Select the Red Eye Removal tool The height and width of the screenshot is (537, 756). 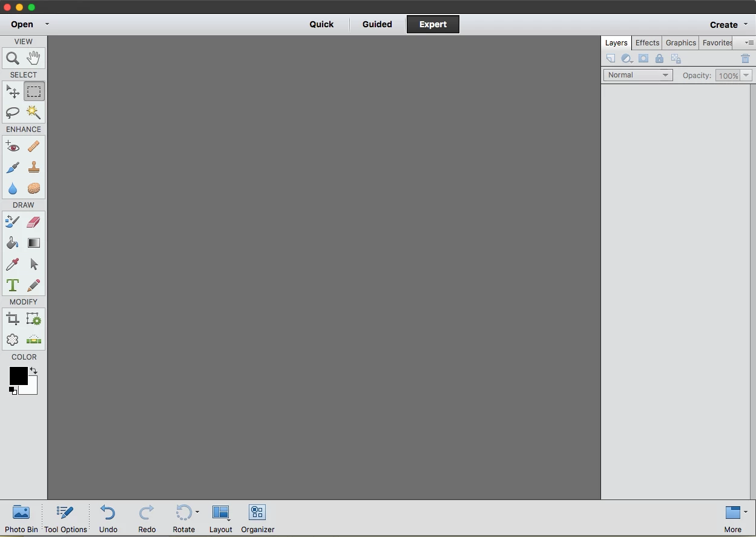click(x=13, y=147)
